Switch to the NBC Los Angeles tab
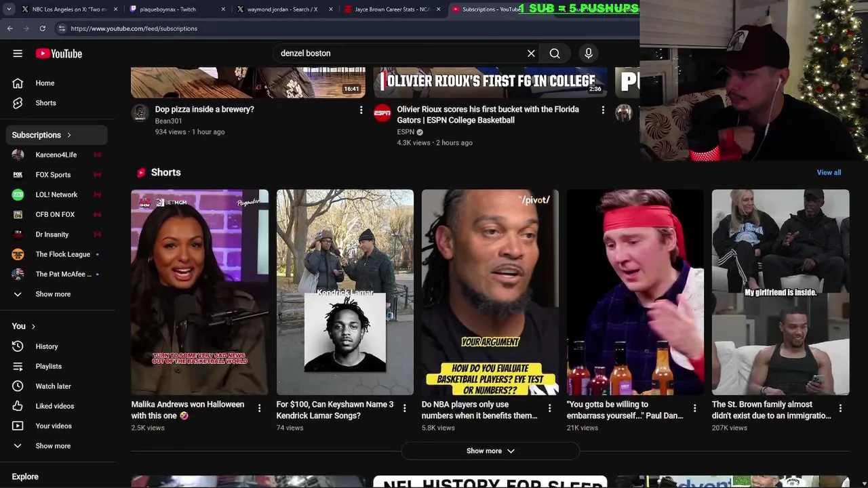The image size is (868, 488). (69, 9)
